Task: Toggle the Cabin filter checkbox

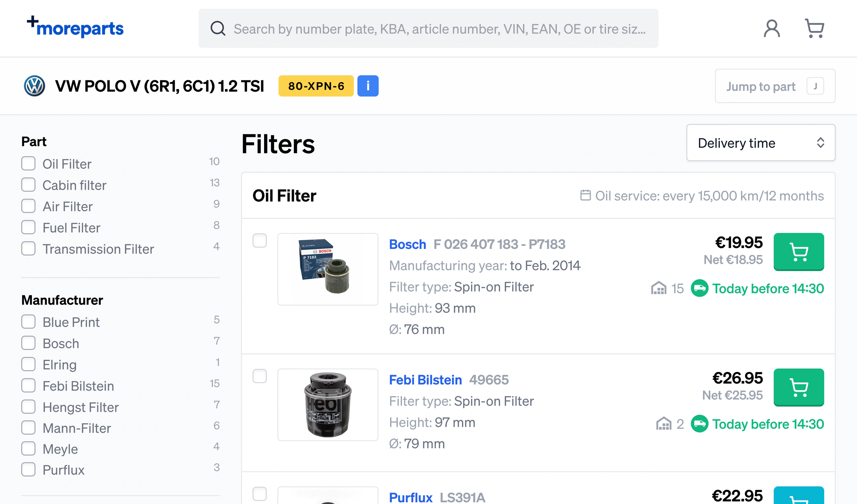Action: pos(28,185)
